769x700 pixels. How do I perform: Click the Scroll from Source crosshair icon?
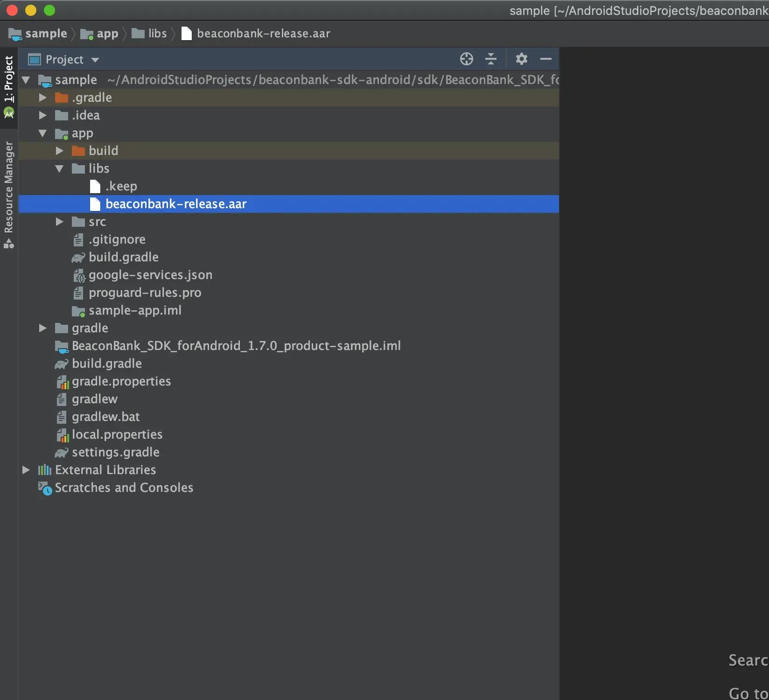tap(466, 59)
